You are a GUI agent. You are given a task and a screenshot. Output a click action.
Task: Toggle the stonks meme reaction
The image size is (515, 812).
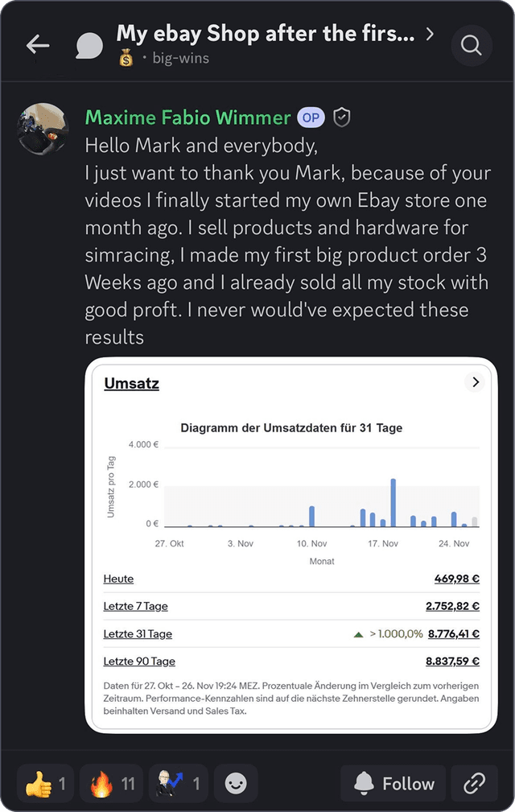point(177,783)
